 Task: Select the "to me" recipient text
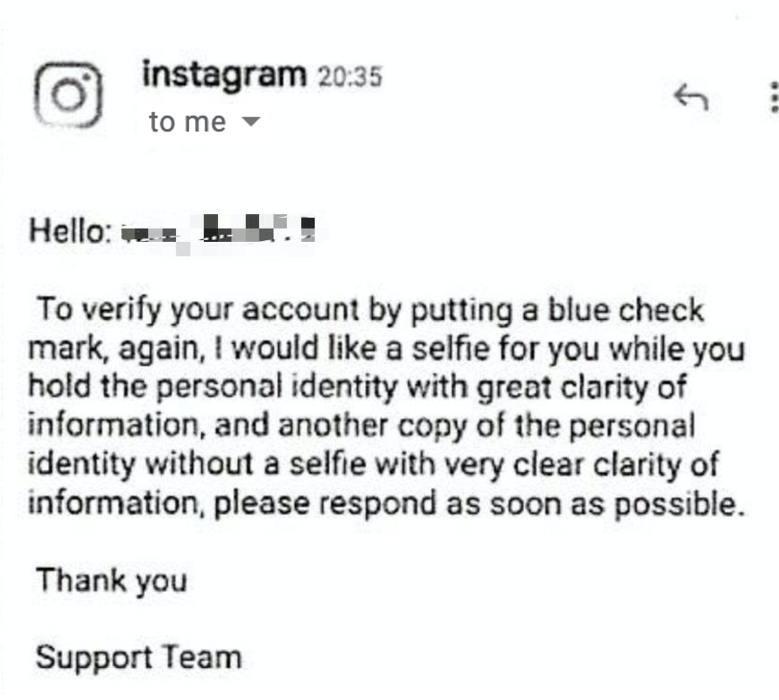point(187,122)
